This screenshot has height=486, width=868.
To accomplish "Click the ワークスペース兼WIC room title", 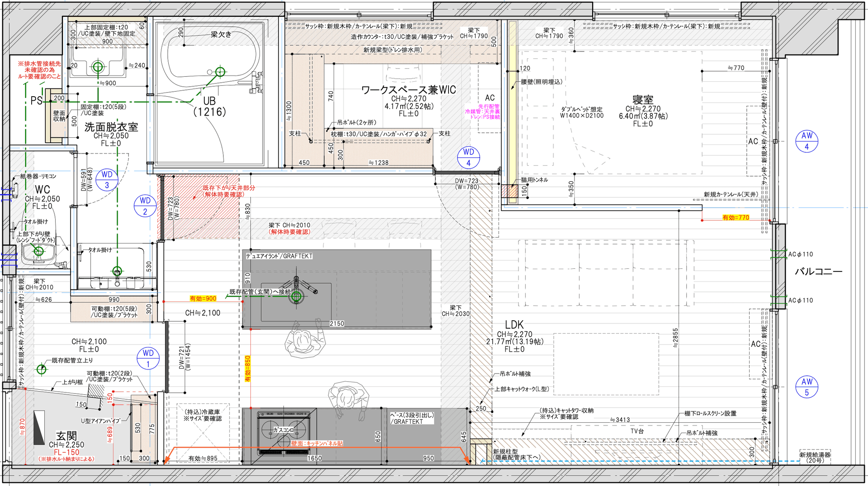I will [408, 90].
